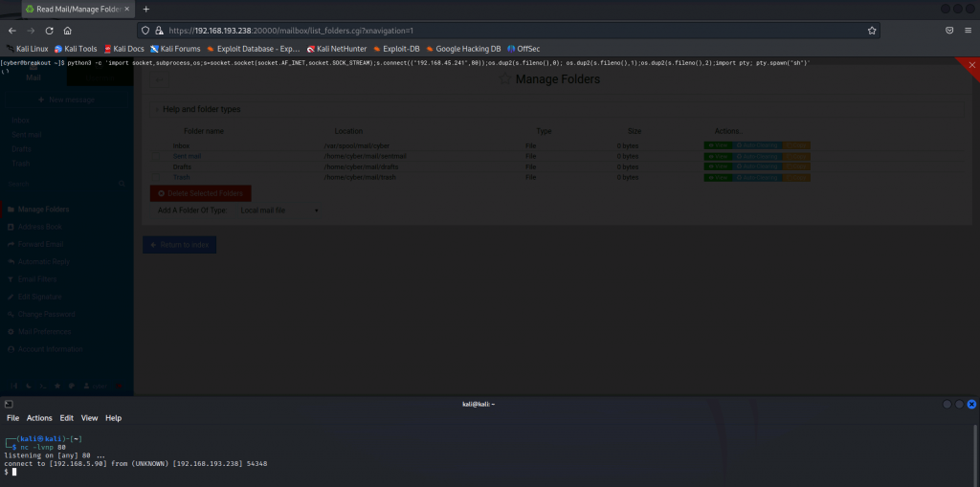The height and width of the screenshot is (487, 980).
Task: Click View button for Inbox row
Action: pos(718,145)
